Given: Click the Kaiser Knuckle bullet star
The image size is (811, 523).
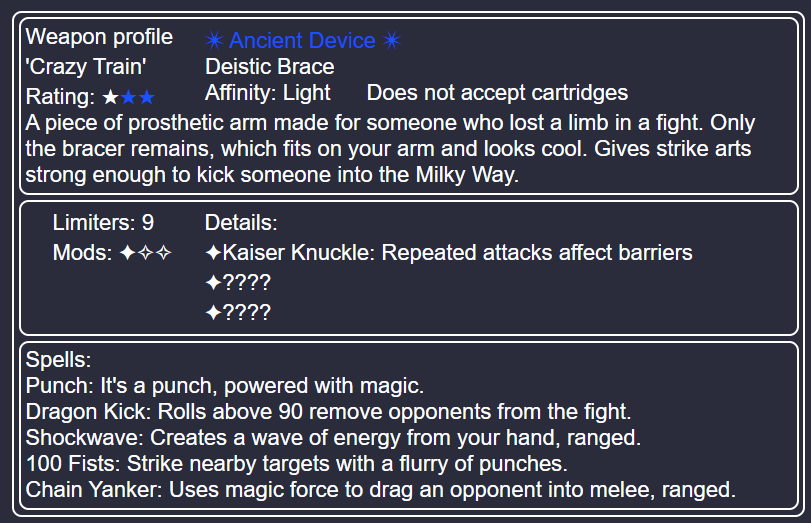Looking at the screenshot, I should tap(214, 253).
